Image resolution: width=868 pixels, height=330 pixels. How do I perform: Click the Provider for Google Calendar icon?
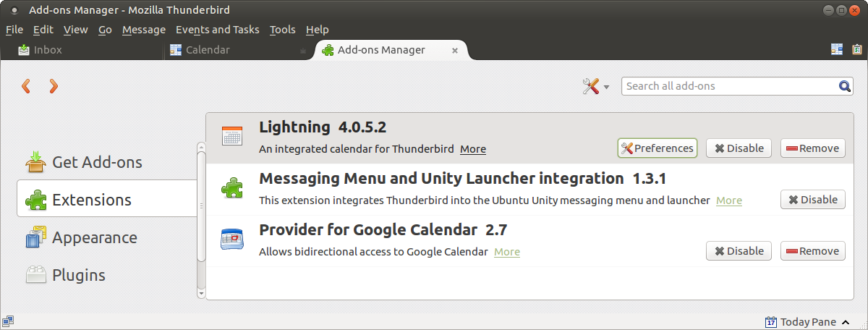pyautogui.click(x=232, y=239)
